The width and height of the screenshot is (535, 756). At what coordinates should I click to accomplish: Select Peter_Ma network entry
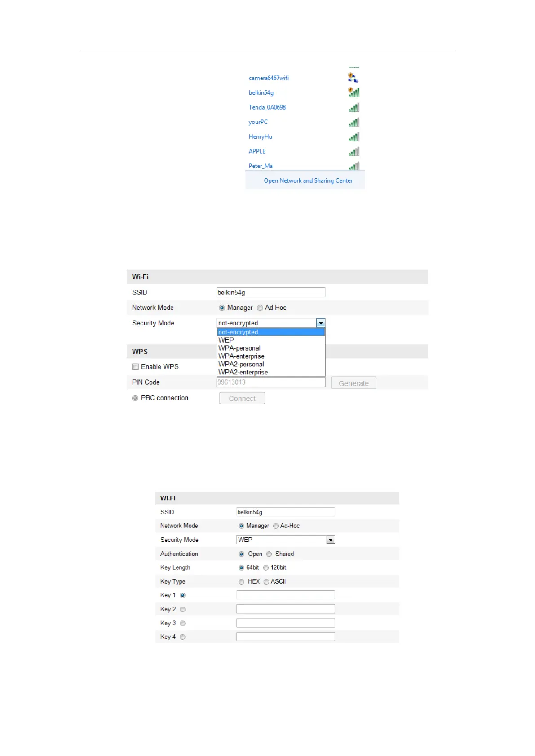(x=261, y=166)
